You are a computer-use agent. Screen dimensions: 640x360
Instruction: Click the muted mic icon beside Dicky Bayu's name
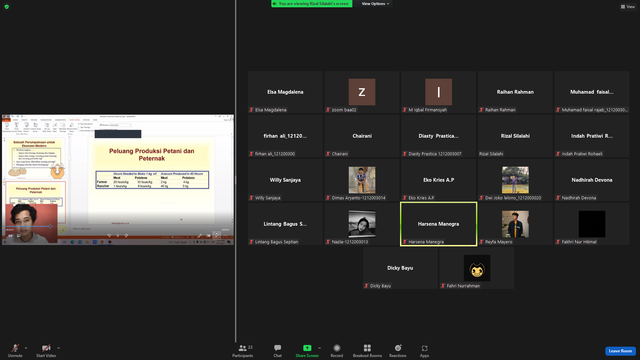tap(366, 286)
